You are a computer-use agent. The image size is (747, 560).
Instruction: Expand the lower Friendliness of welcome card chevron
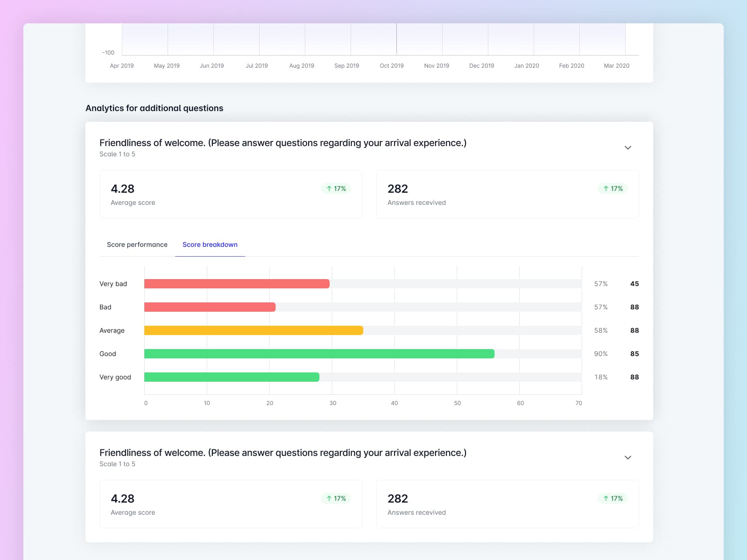pyautogui.click(x=627, y=458)
